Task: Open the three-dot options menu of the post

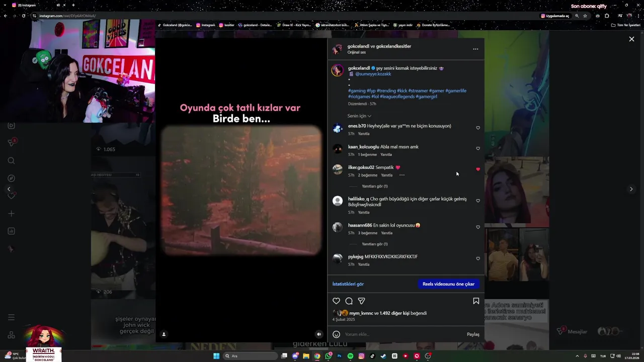Action: pyautogui.click(x=475, y=49)
